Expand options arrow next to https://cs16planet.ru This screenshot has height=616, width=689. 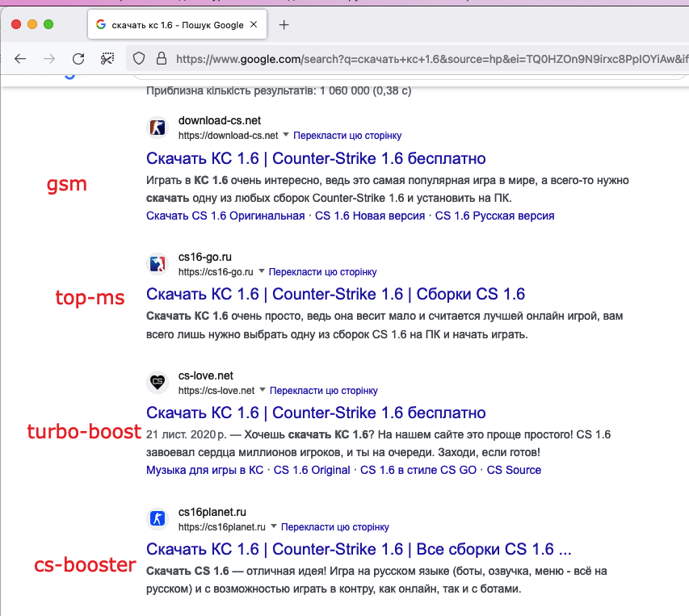click(x=273, y=526)
